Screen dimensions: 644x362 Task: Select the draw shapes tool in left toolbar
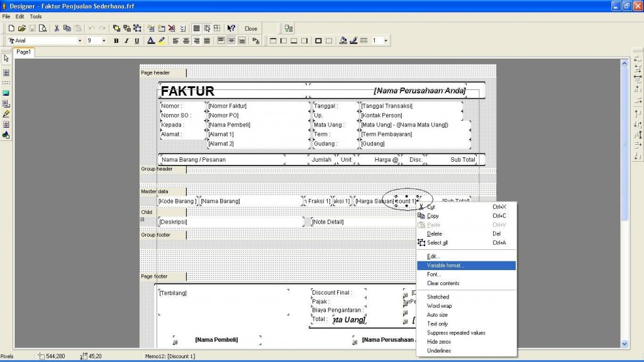[6, 135]
